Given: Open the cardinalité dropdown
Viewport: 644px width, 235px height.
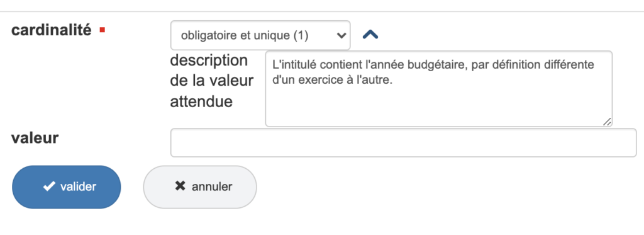Looking at the screenshot, I should [x=260, y=35].
